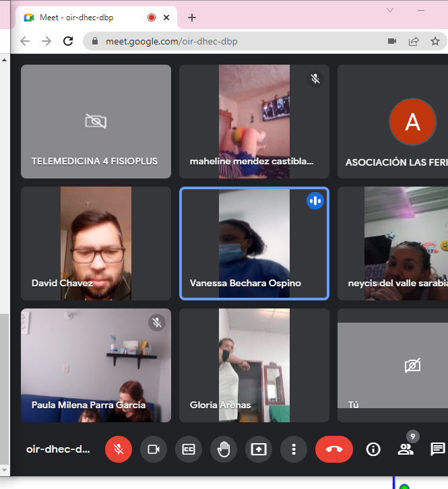Open a new browser tab
Screen dimensions: 448x489
pyautogui.click(x=192, y=18)
